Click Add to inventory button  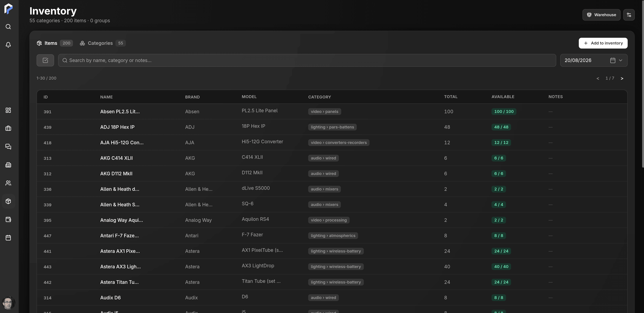click(603, 43)
